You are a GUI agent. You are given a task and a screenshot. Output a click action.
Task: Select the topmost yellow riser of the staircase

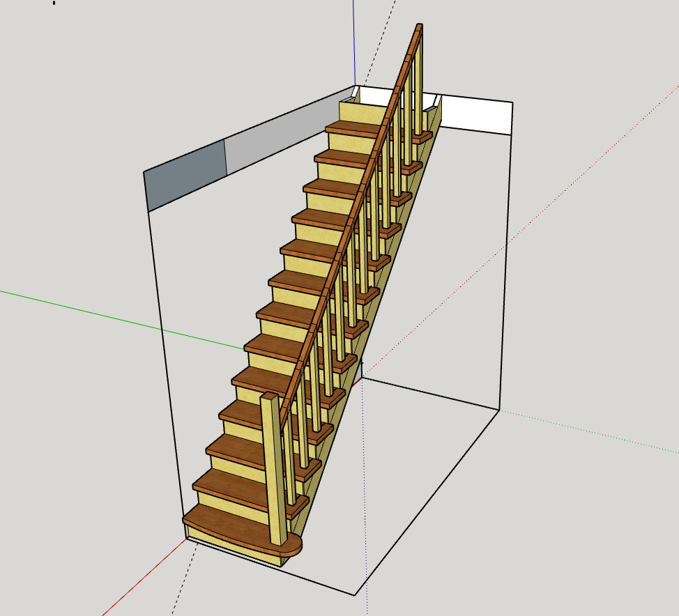coord(362,114)
